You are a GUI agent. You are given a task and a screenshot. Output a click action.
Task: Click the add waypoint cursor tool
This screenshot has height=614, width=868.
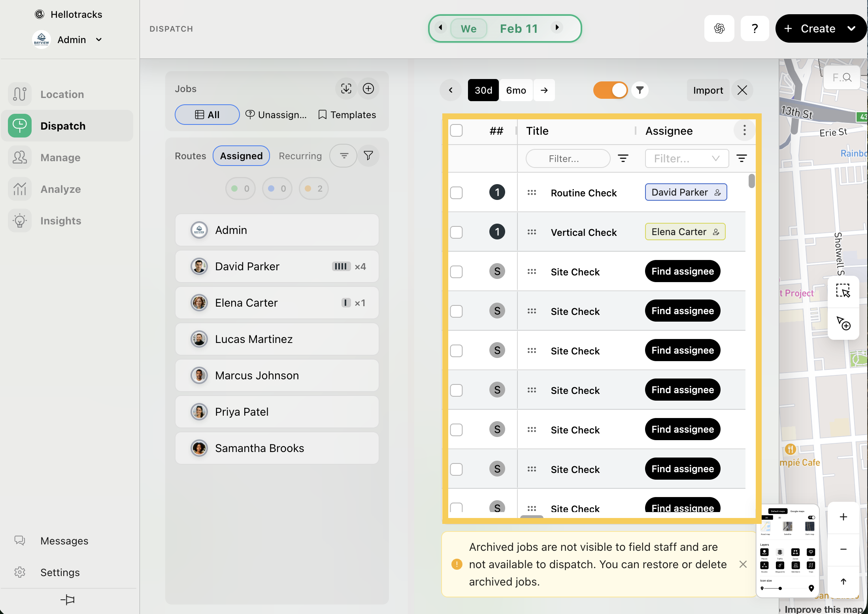[x=843, y=323]
